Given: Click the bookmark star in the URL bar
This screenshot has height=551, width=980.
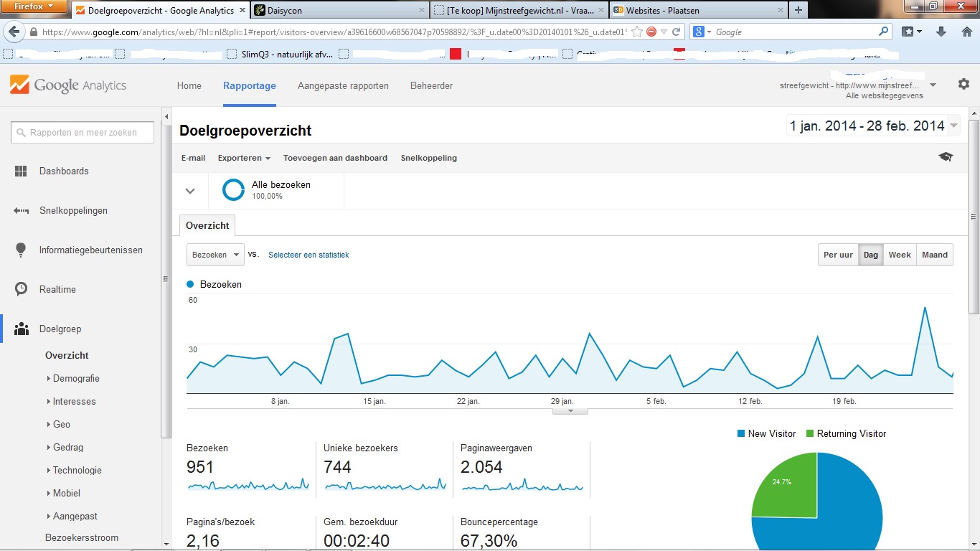Looking at the screenshot, I should (x=636, y=32).
